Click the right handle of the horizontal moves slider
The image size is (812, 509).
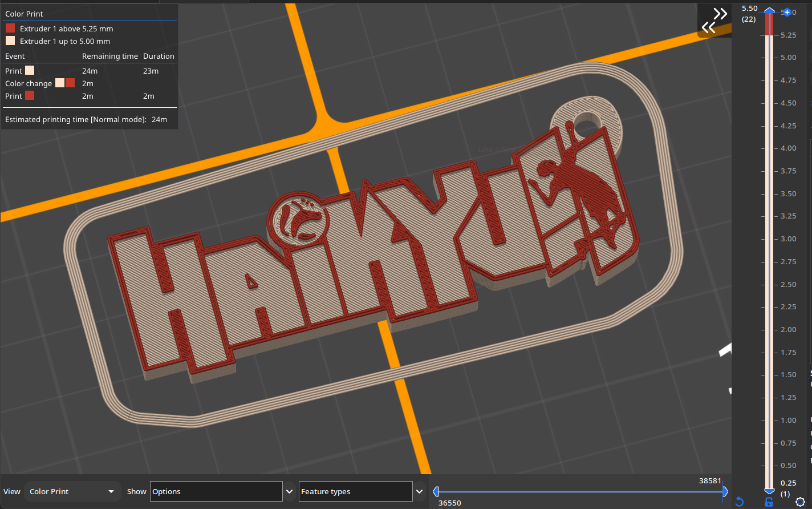click(725, 491)
